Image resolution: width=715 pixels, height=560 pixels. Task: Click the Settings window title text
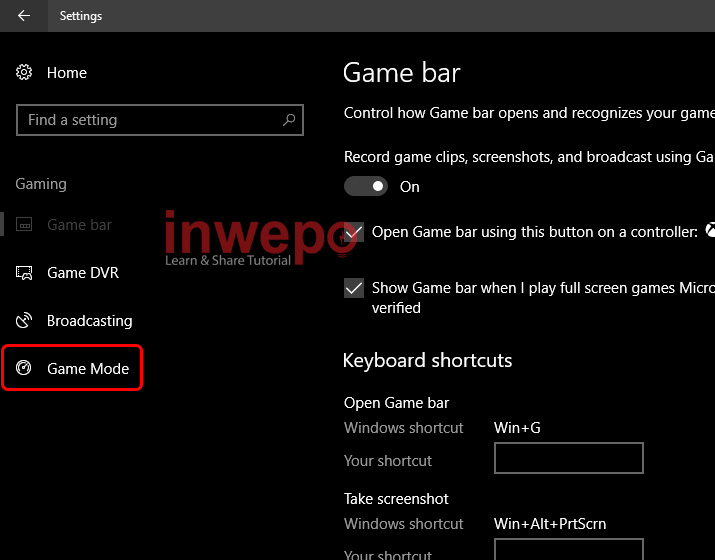pyautogui.click(x=81, y=16)
